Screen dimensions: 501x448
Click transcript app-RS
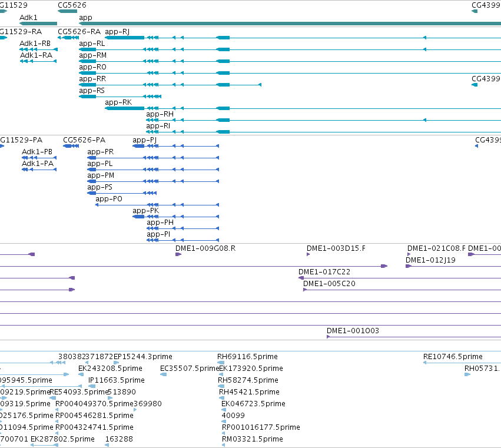tap(120, 97)
